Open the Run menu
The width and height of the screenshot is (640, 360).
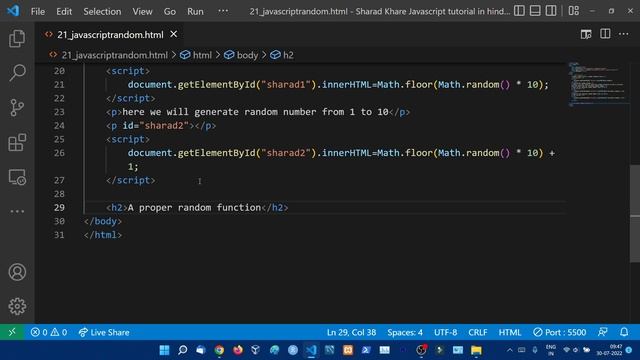[195, 11]
